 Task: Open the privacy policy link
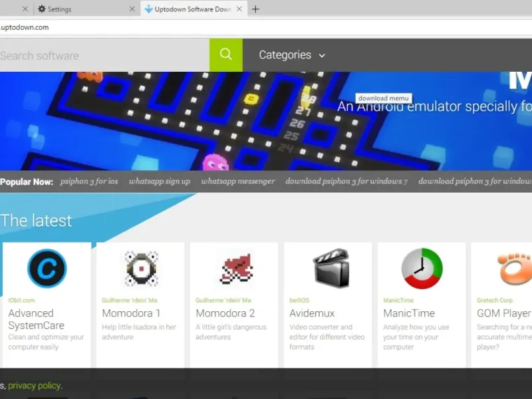tap(35, 386)
